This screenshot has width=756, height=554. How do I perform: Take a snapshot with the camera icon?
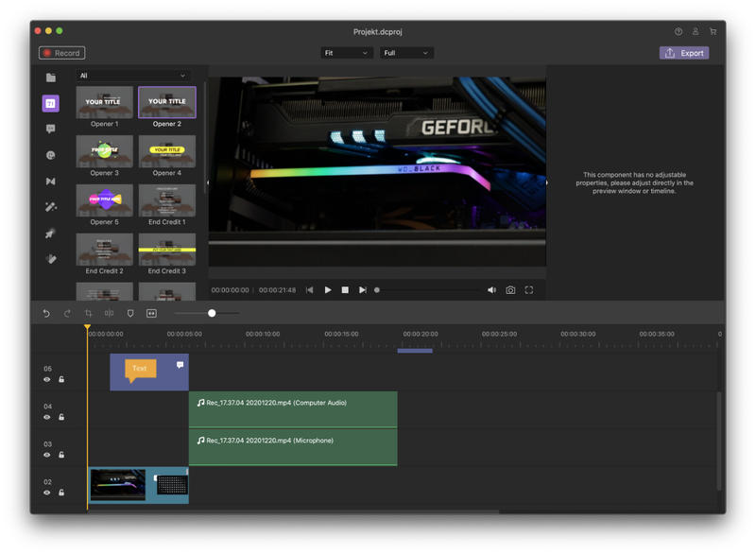[x=510, y=290]
